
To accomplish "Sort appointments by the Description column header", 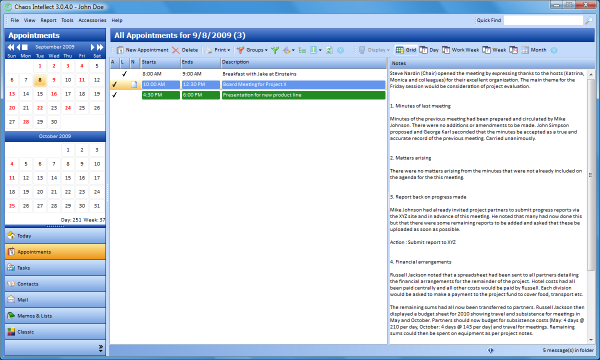I will coord(303,62).
